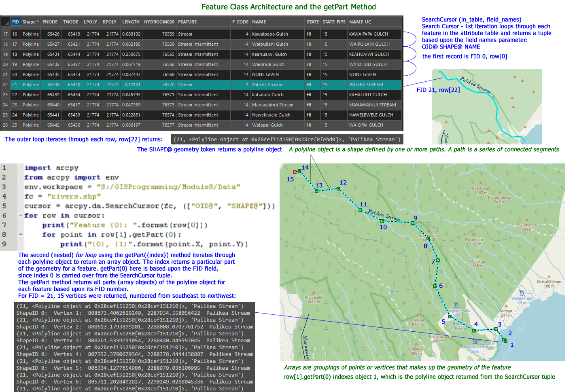Click vertex 4 marker near Bamboo Forest
The width and height of the screenshot is (577, 392).
click(x=474, y=331)
